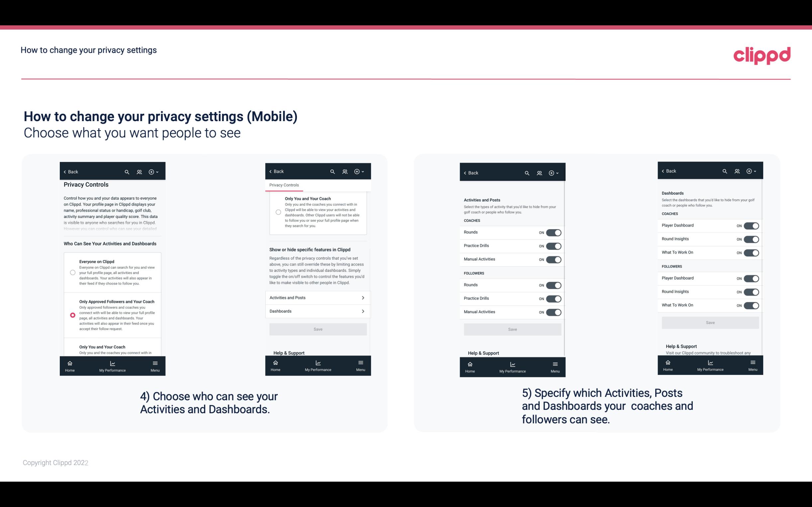
Task: Click the Save button on Dashboards screen
Action: click(x=710, y=322)
